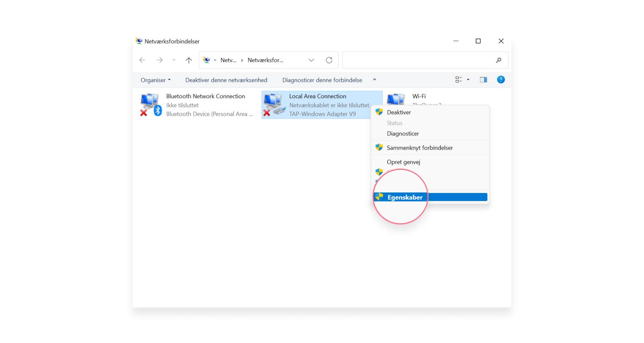Choose Sammenknyt forbindelser
This screenshot has width=644, height=343.
pos(430,147)
